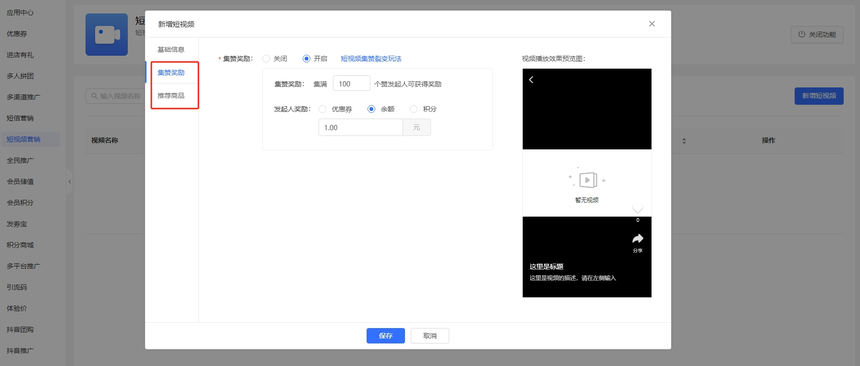Click the 暂无视频 placeholder icon
The width and height of the screenshot is (860, 366).
click(587, 179)
